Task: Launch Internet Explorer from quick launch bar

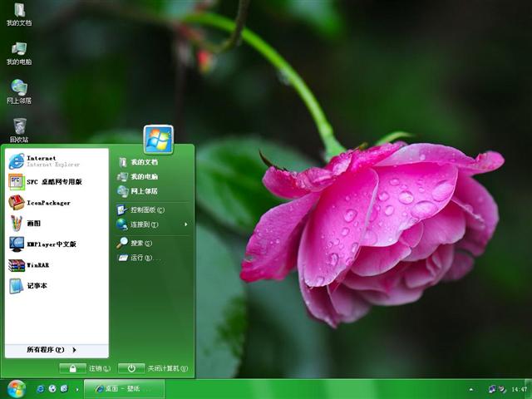Action: pos(41,389)
